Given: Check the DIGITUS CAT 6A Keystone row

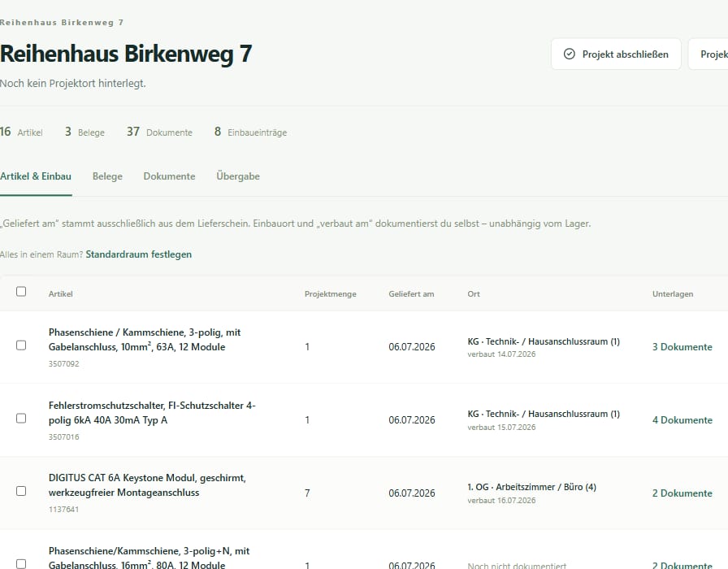Looking at the screenshot, I should [21, 491].
